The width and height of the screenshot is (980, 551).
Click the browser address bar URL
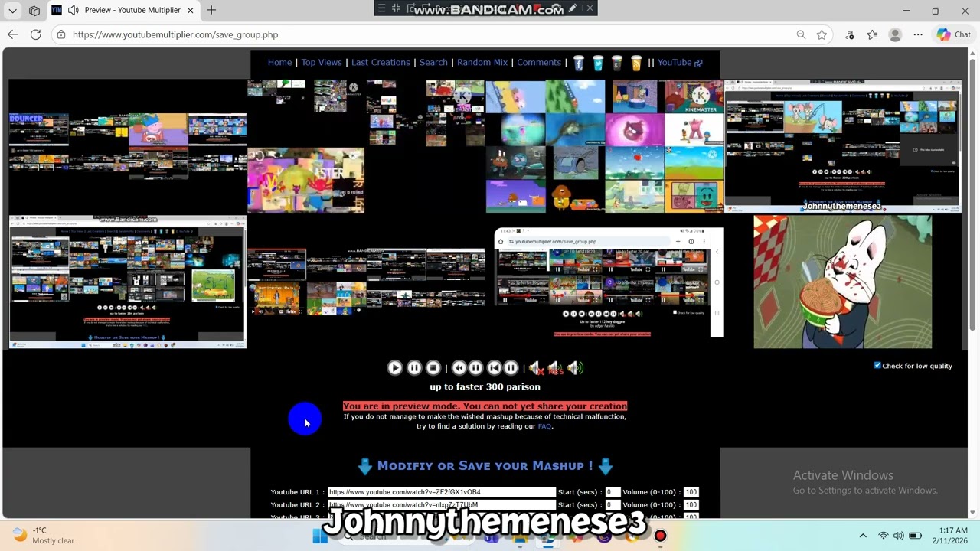[x=175, y=34]
